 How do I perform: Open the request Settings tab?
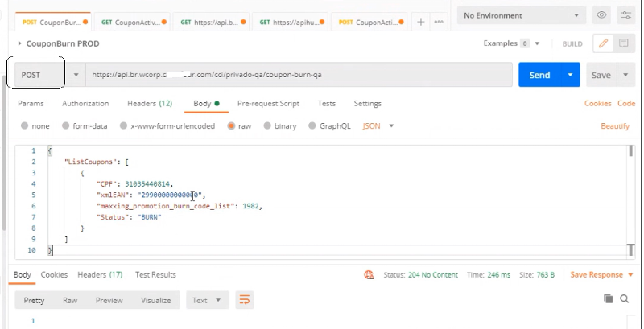tap(368, 104)
